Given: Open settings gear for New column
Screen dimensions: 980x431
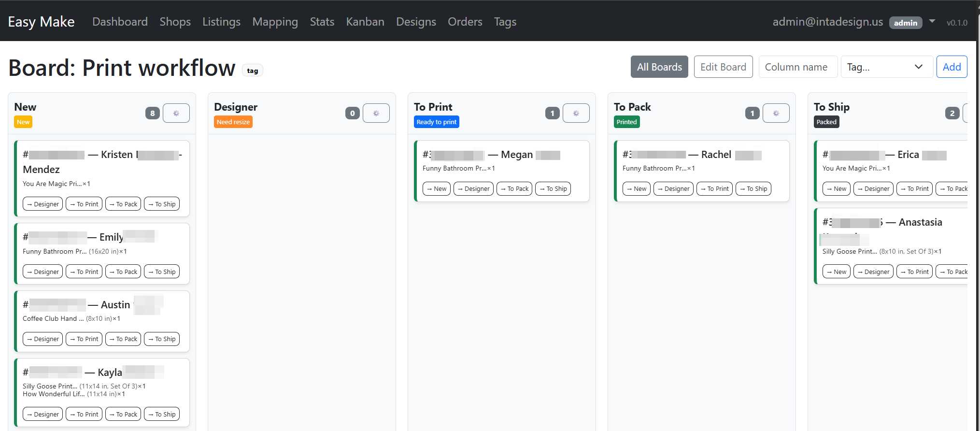Looking at the screenshot, I should coord(176,113).
